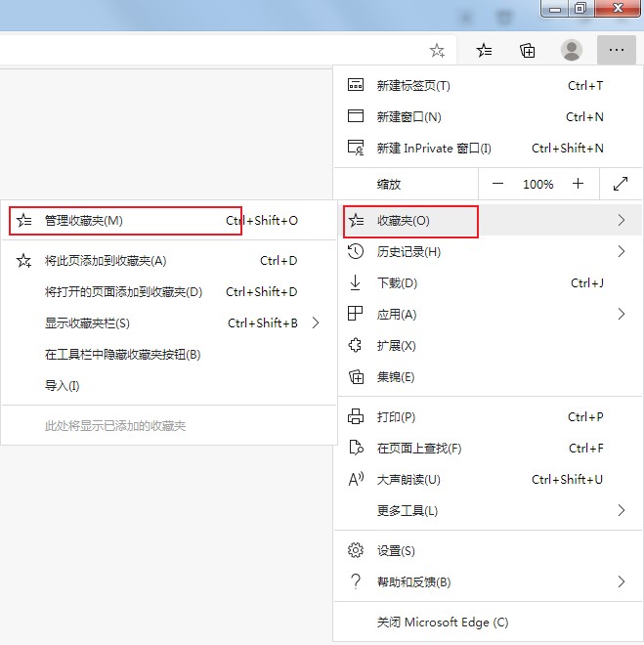
Task: Click the collections icon beside 集锦(E)
Action: (356, 376)
